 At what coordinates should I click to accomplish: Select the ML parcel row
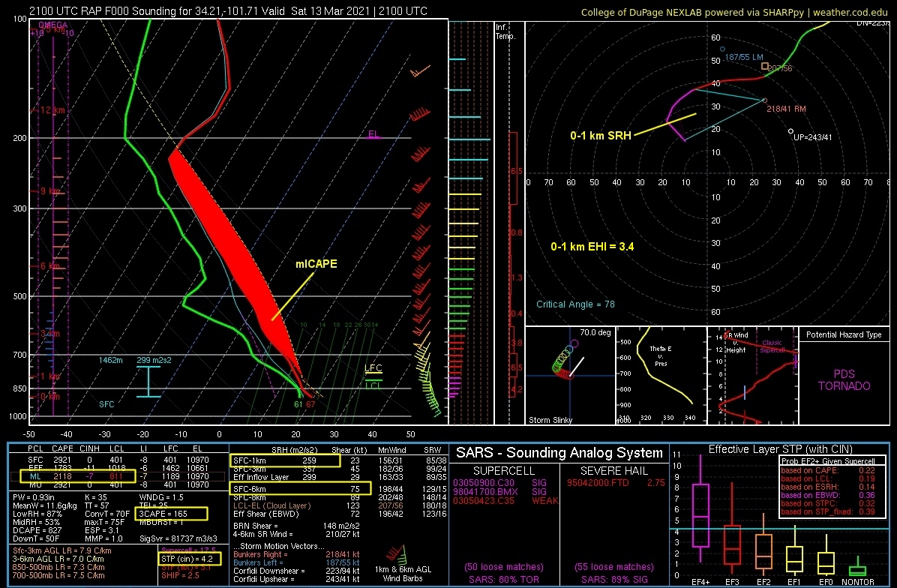pyautogui.click(x=118, y=476)
